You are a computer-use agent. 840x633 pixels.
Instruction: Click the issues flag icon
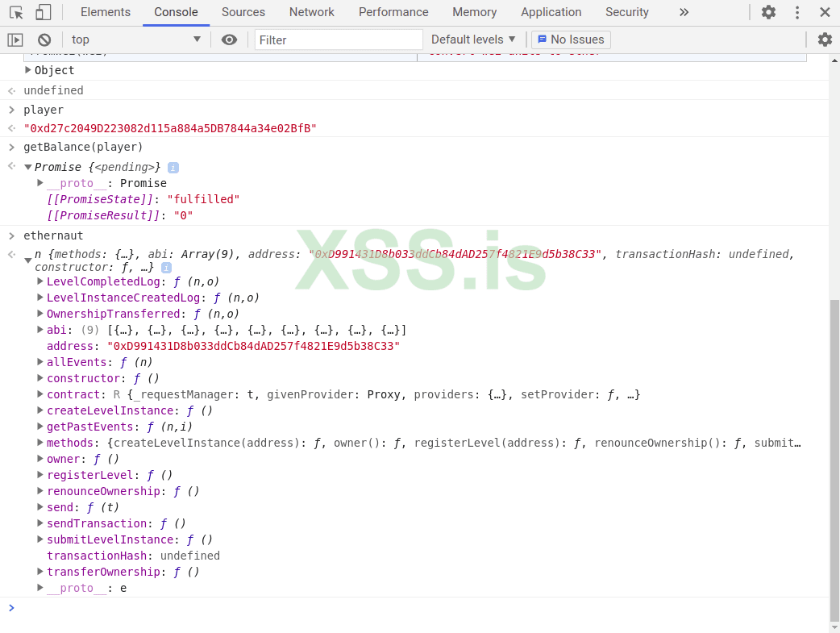click(543, 40)
